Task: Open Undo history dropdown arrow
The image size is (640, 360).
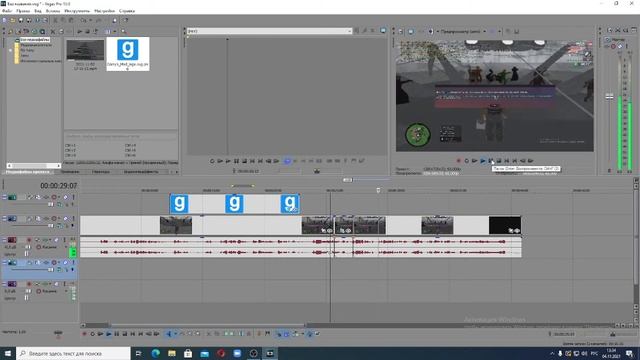Action: [x=90, y=20]
